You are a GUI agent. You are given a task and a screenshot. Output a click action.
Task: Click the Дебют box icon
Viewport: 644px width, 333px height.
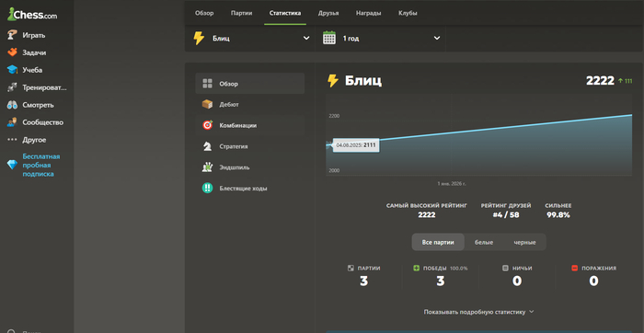click(x=207, y=104)
